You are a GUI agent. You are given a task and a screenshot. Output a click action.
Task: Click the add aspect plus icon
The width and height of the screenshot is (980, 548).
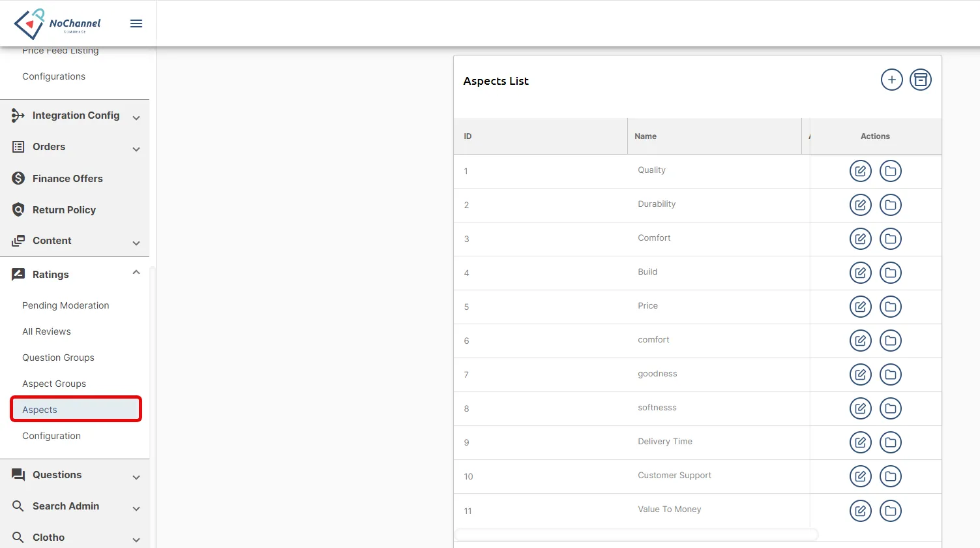pos(891,80)
